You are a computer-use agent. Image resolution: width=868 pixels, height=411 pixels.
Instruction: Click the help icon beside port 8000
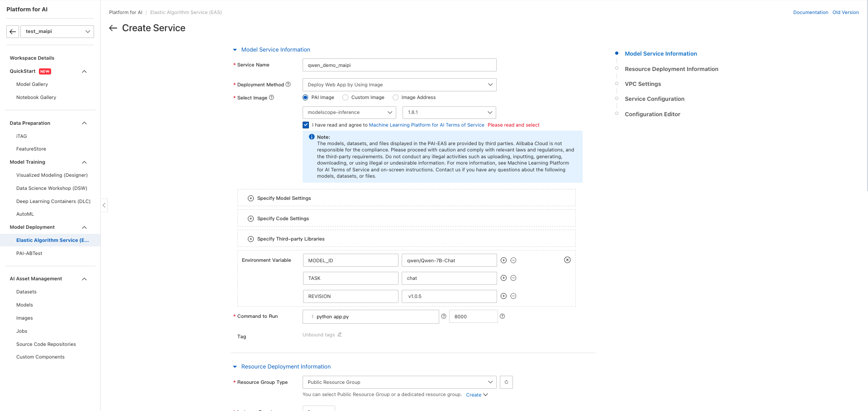502,317
